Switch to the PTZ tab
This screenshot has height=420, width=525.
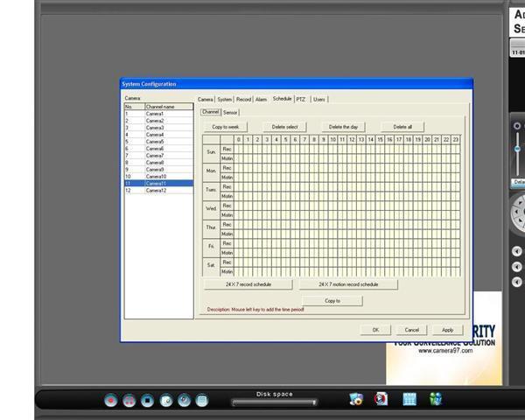tap(300, 99)
